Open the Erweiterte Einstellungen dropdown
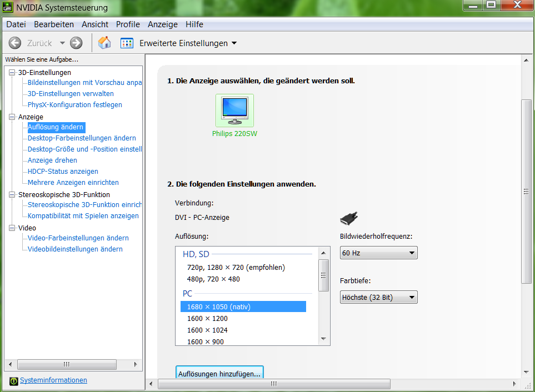The image size is (535, 392). pyautogui.click(x=234, y=43)
